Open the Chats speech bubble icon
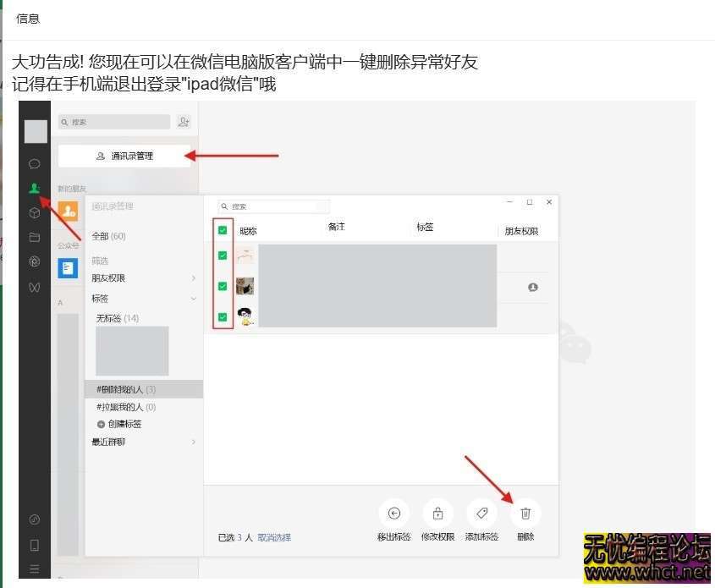Viewport: 715px width, 588px height. pyautogui.click(x=35, y=163)
